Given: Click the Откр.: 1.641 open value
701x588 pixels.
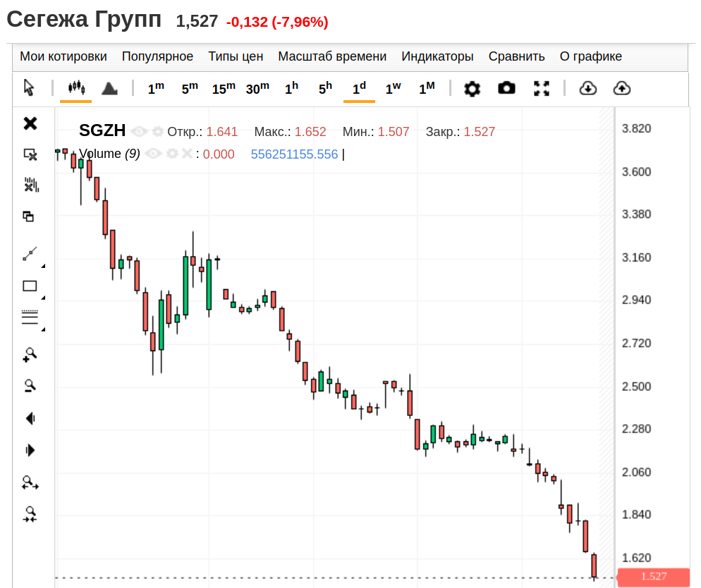Looking at the screenshot, I should [202, 132].
